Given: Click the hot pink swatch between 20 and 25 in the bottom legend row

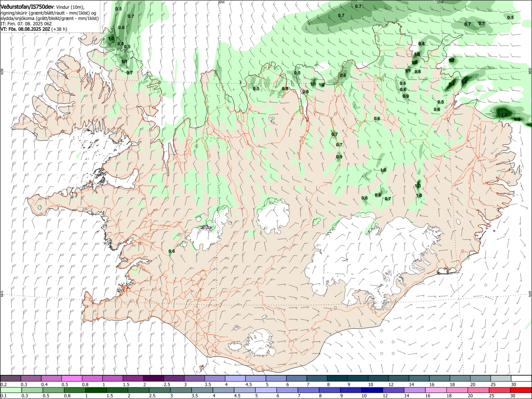Looking at the screenshot, I should [x=478, y=390].
